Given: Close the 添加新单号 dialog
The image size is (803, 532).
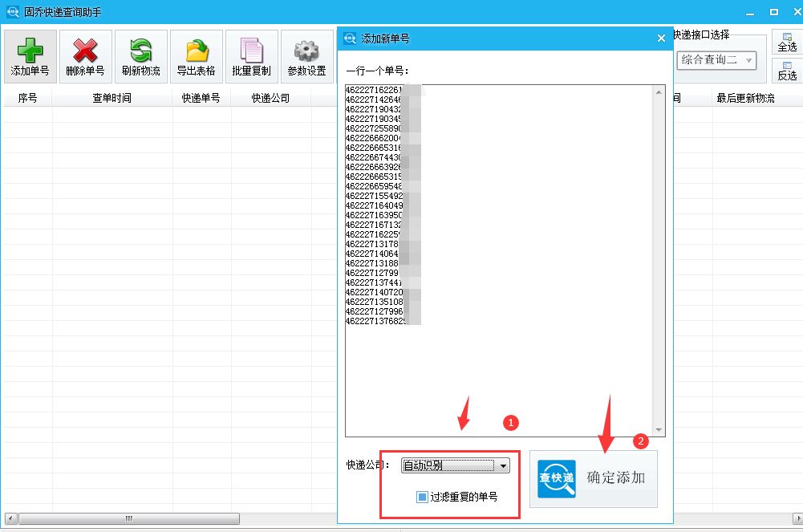Looking at the screenshot, I should 661,38.
